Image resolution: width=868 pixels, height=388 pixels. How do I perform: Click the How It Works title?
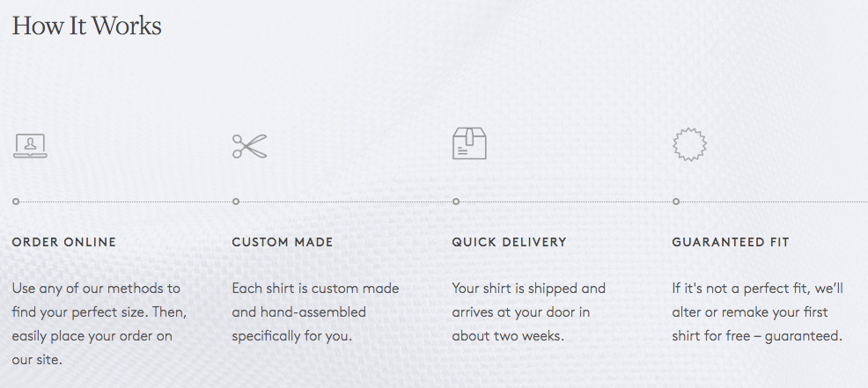(x=87, y=26)
